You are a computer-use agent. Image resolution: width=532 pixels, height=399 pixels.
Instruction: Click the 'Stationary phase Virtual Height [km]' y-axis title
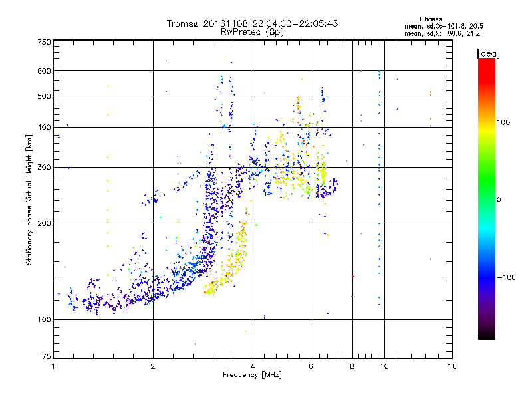point(29,200)
